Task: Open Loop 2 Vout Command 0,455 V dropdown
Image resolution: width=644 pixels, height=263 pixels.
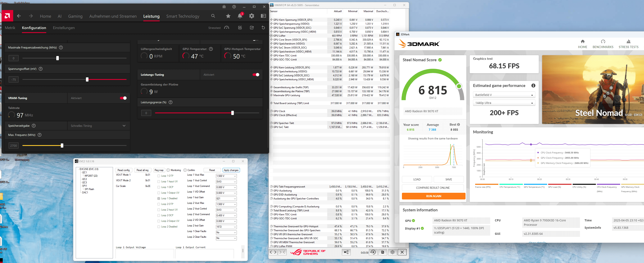Action: click(x=226, y=216)
